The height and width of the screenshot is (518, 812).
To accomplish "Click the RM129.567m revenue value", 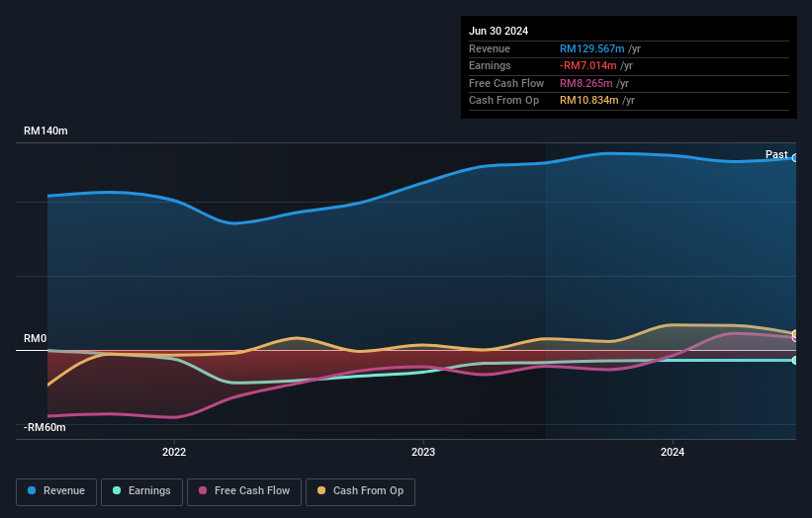I will click(591, 48).
